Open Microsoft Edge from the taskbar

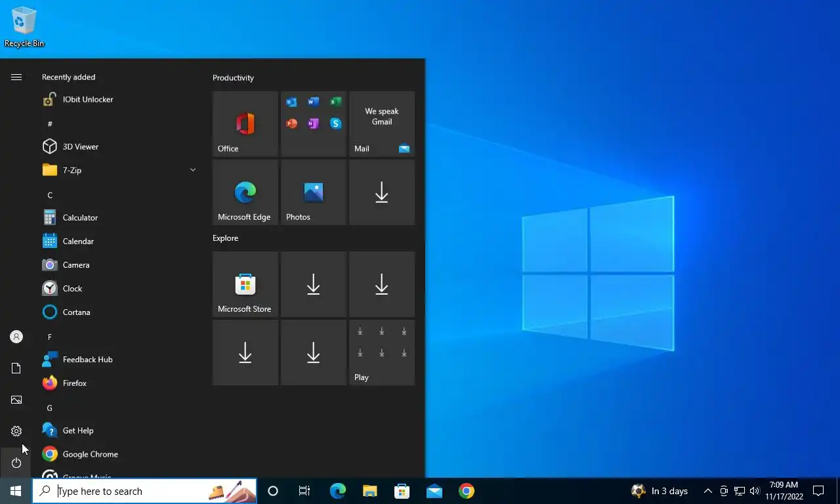(x=337, y=491)
